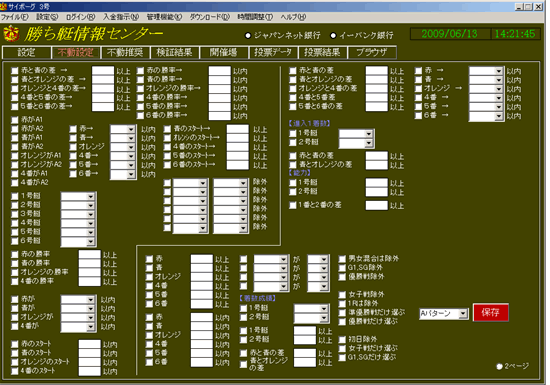Check the 1番と2番の差 checkbox
Screen dimensions: 550x385
(x=293, y=205)
